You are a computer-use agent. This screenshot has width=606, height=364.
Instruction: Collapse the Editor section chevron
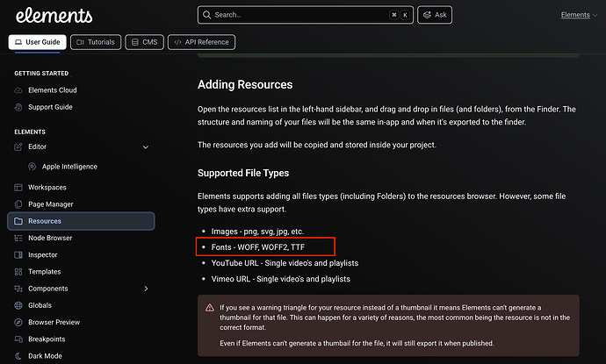coord(146,147)
